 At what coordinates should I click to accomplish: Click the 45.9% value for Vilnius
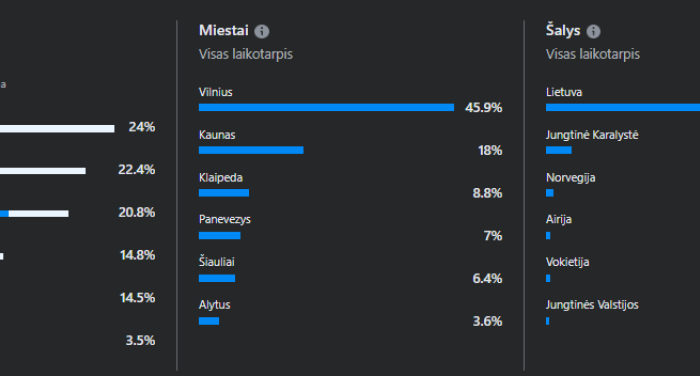point(483,108)
